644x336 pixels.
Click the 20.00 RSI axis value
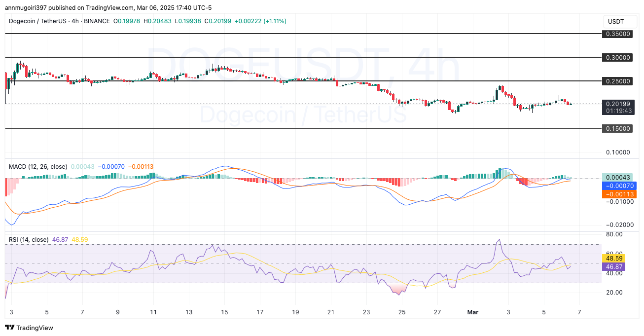pyautogui.click(x=614, y=292)
